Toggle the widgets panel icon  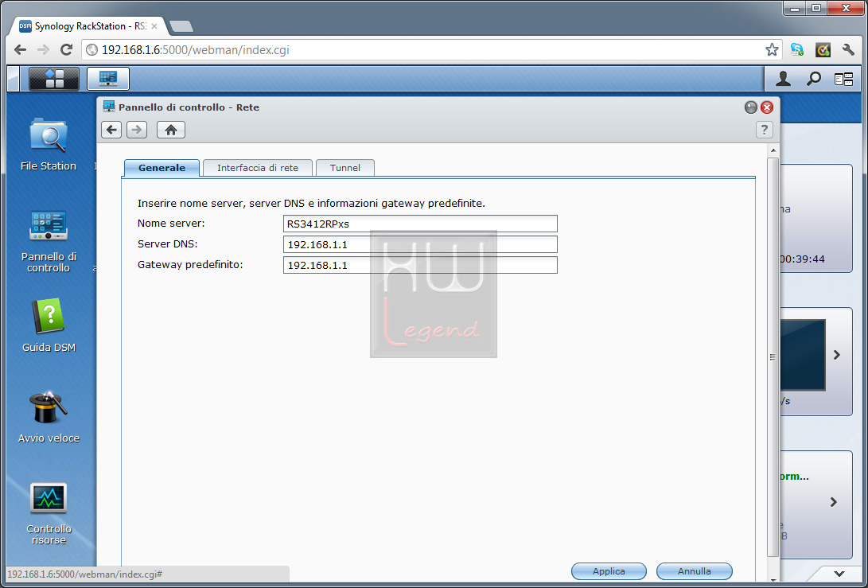click(843, 80)
